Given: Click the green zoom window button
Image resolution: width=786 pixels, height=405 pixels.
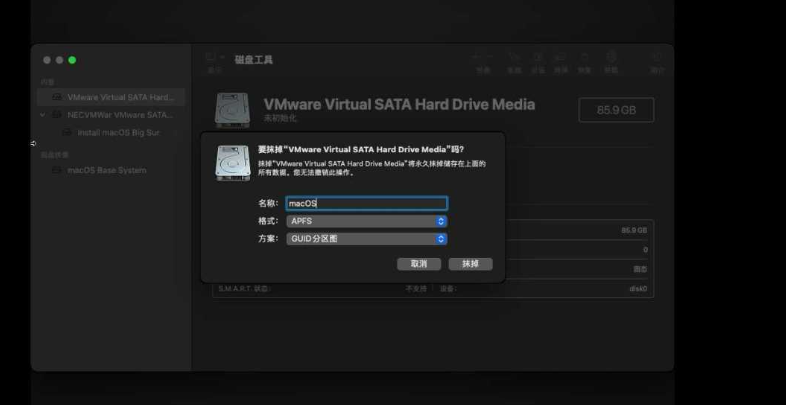Looking at the screenshot, I should point(72,60).
